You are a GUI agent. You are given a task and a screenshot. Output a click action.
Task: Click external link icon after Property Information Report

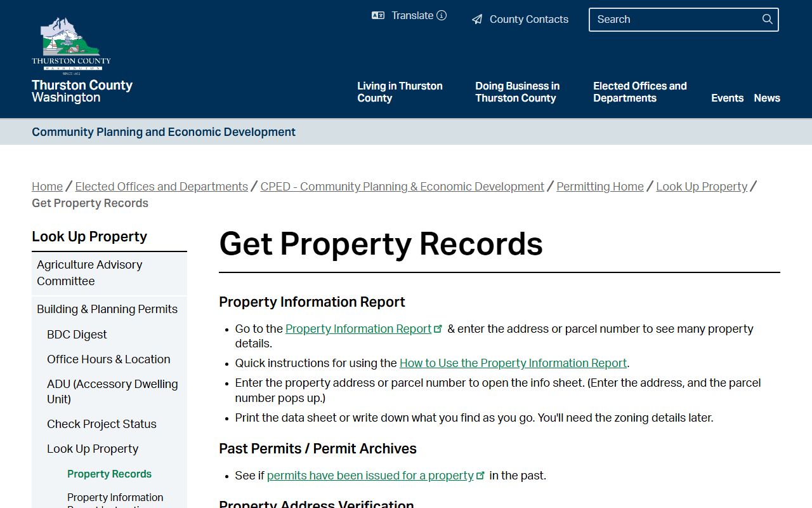tap(438, 328)
